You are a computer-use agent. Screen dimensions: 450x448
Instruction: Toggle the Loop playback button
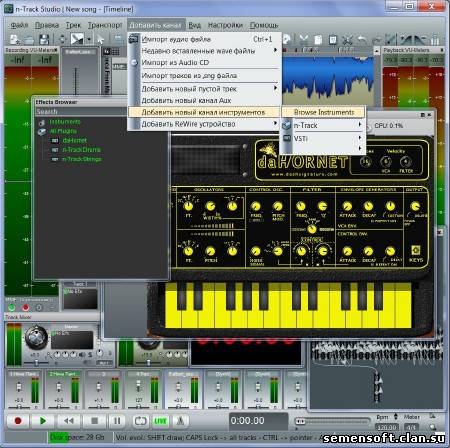pyautogui.click(x=140, y=421)
